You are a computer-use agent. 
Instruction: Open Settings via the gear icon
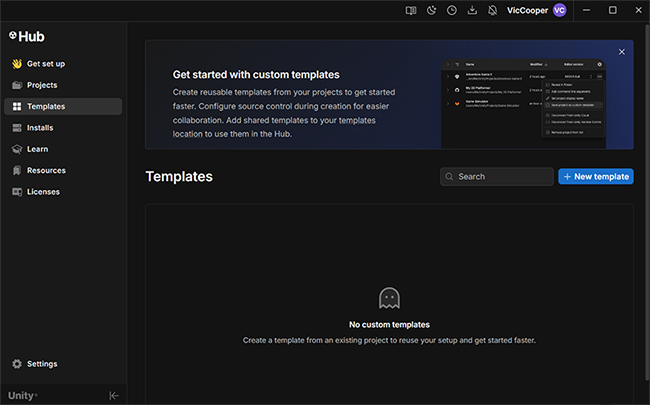pyautogui.click(x=17, y=364)
